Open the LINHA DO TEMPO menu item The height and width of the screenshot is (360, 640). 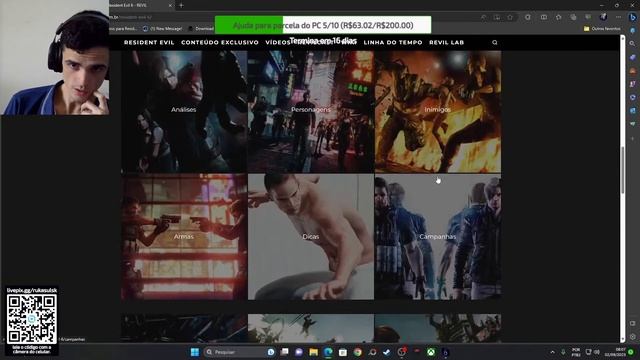click(393, 42)
